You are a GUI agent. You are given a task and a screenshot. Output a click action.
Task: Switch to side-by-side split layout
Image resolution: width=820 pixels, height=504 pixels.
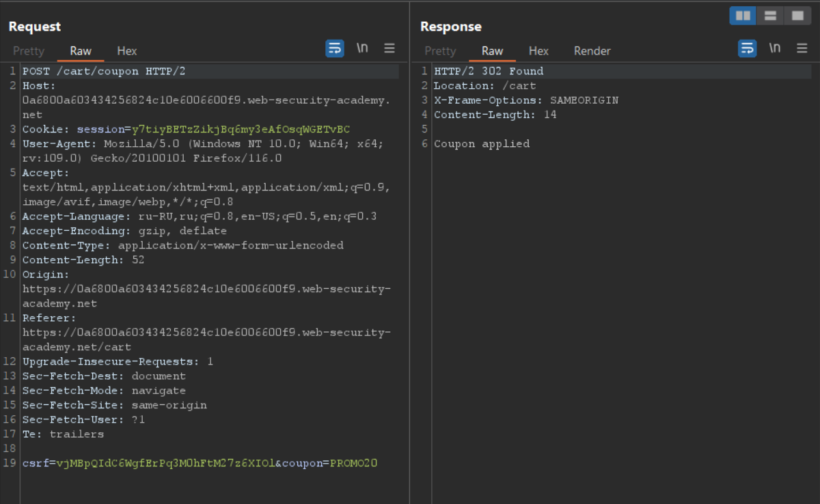click(x=743, y=16)
